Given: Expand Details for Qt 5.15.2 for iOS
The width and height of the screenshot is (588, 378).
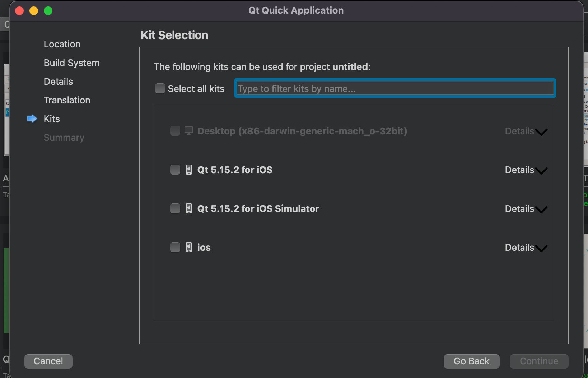Looking at the screenshot, I should (x=526, y=170).
